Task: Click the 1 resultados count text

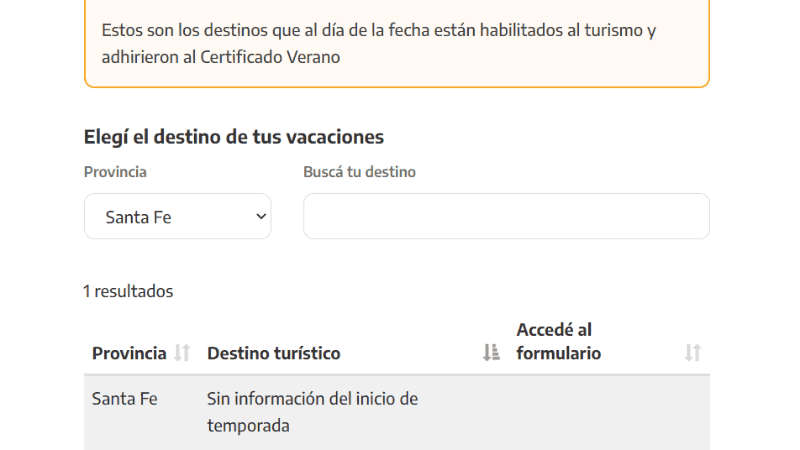Action: (x=128, y=291)
